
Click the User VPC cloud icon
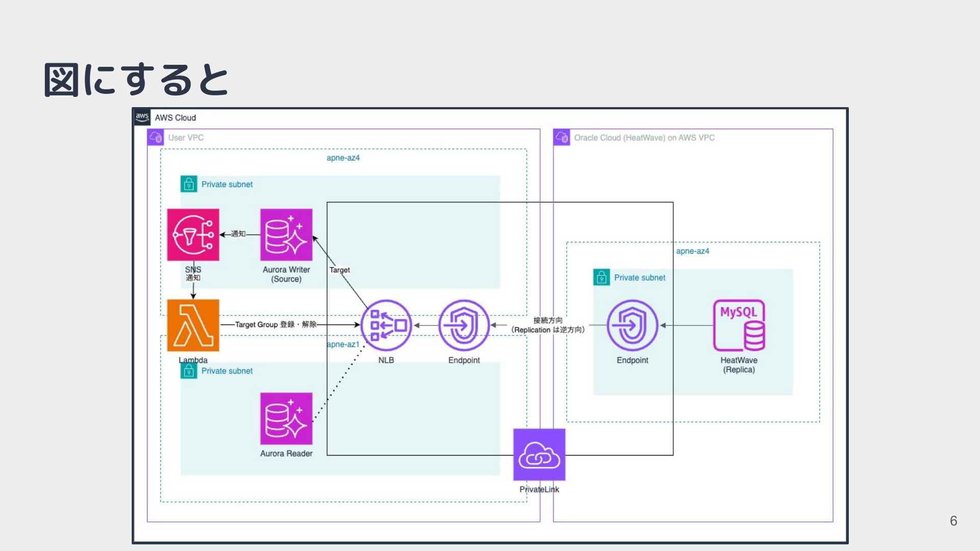click(155, 137)
